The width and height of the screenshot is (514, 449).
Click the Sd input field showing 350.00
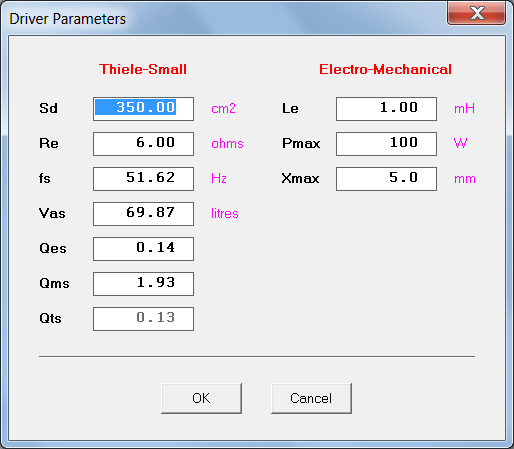pyautogui.click(x=143, y=109)
